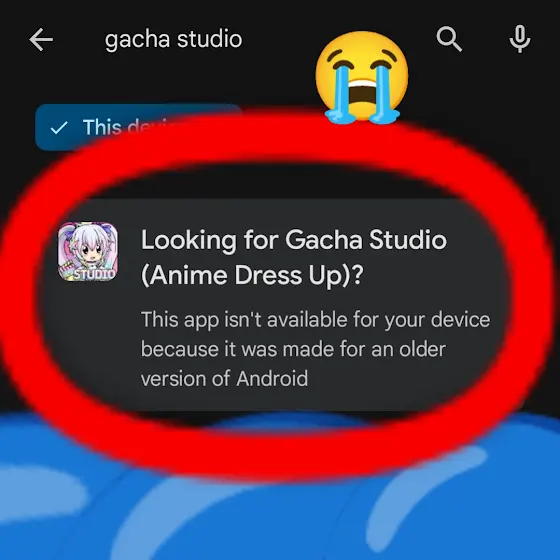Start voice search with the microphone icon
This screenshot has height=560, width=560.
[520, 39]
